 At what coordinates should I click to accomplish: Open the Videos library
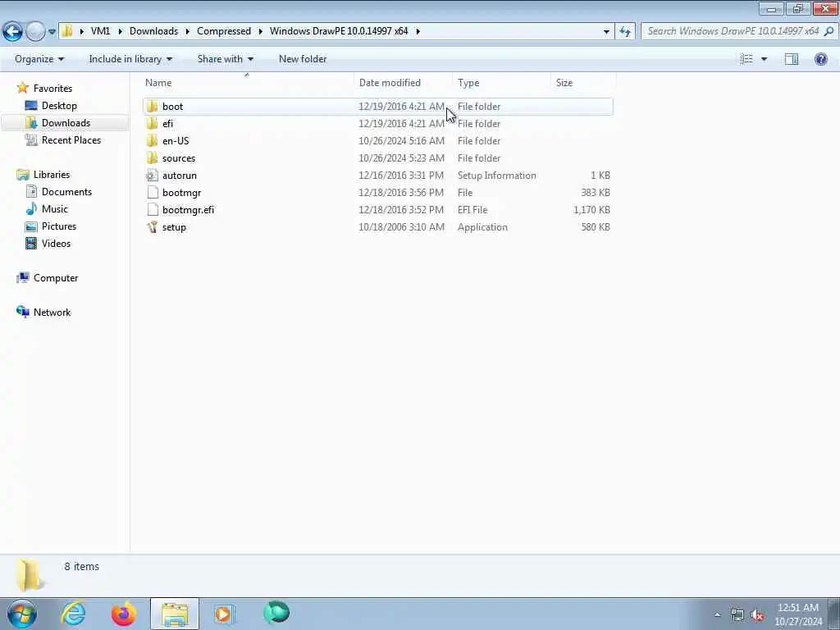[57, 243]
